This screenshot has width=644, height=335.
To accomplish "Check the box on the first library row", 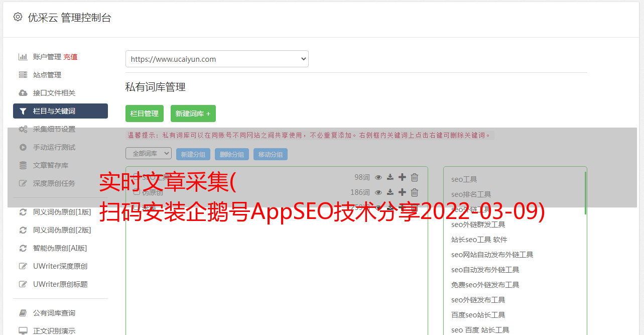I will pos(137,177).
